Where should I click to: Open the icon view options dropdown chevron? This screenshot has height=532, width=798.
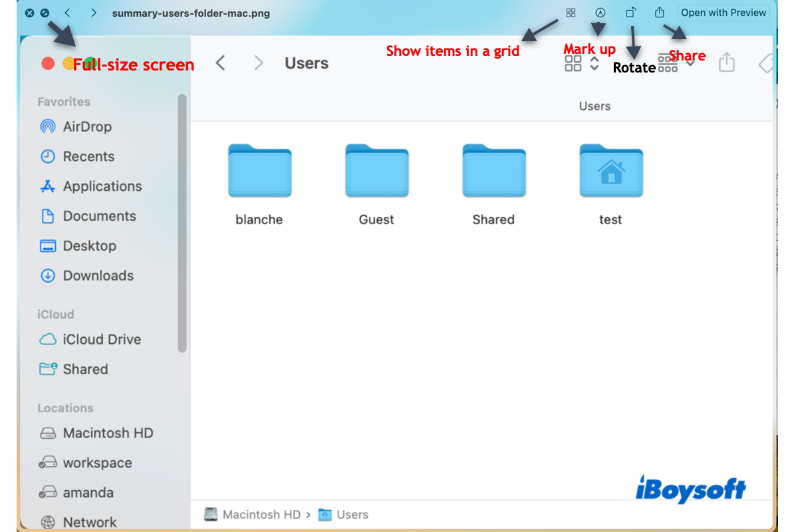[594, 63]
